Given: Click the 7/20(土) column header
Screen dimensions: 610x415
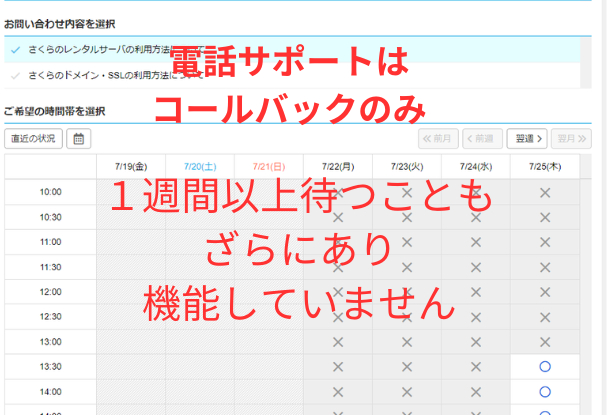Looking at the screenshot, I should (x=200, y=166).
